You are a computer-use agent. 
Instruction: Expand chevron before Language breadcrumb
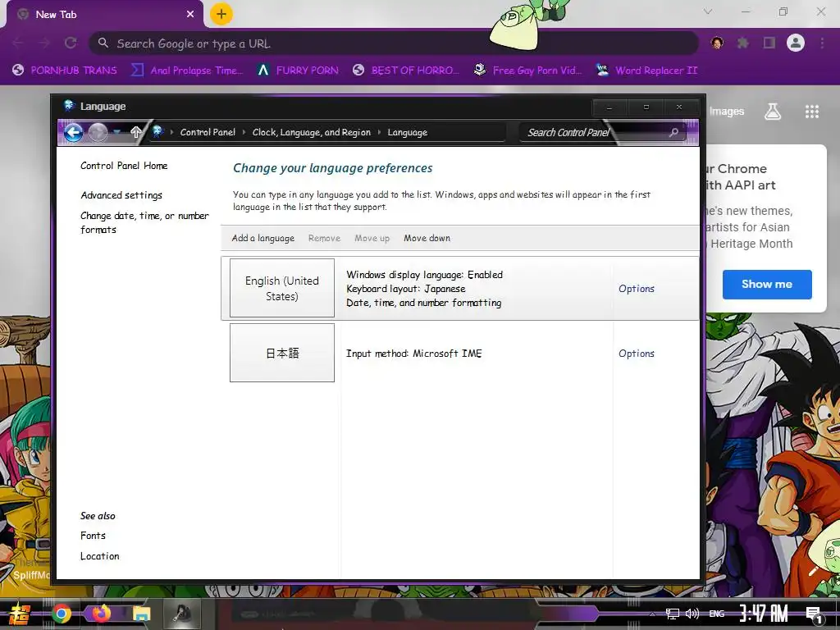pyautogui.click(x=379, y=132)
